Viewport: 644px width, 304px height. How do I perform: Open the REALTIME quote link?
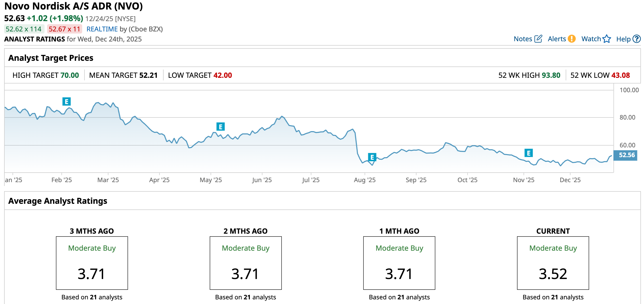[102, 29]
